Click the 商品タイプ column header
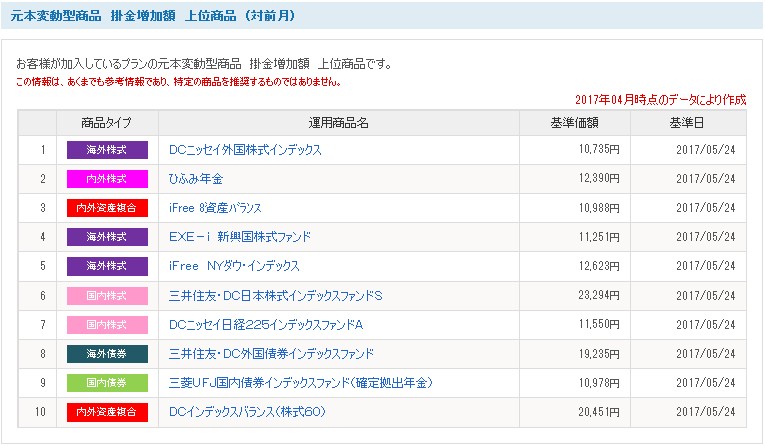Screen dimensions: 765x446 click(107, 123)
